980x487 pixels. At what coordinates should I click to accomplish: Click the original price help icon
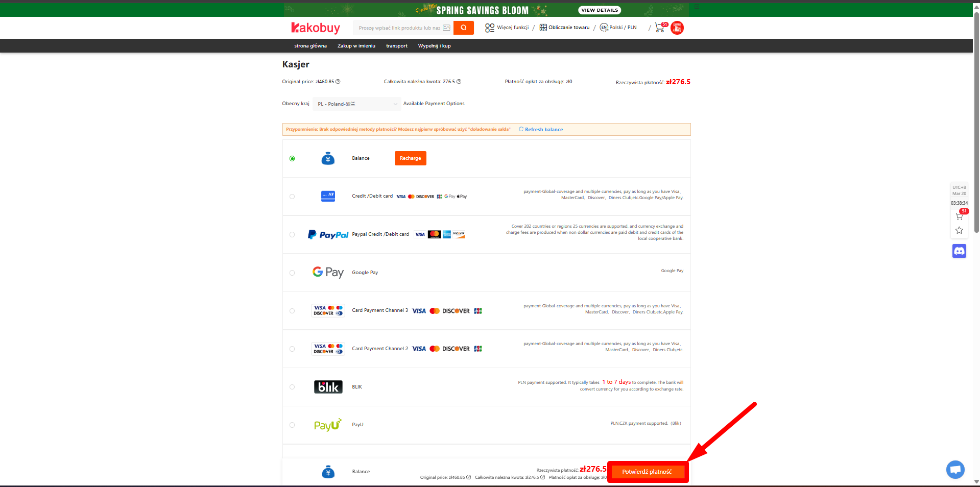pos(338,82)
